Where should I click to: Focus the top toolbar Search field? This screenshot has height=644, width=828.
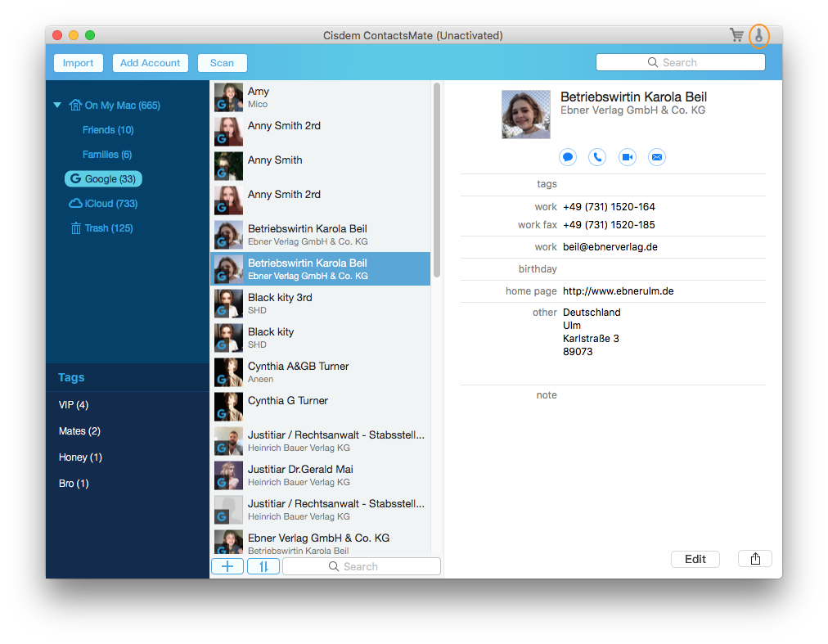pyautogui.click(x=680, y=62)
